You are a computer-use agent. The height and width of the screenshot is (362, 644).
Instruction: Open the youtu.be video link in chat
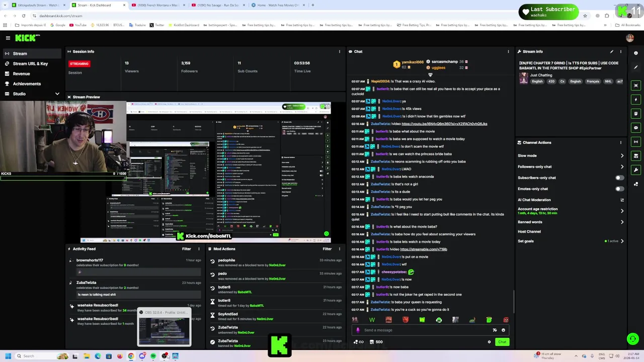(444, 124)
